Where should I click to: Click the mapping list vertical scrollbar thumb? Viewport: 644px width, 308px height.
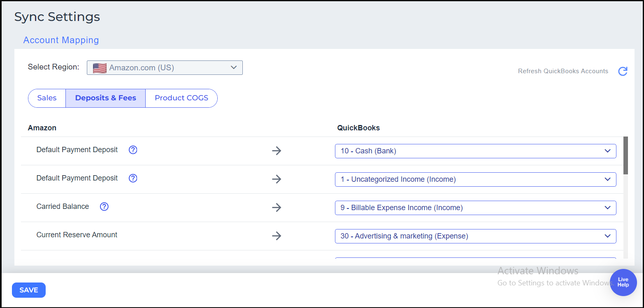click(625, 155)
